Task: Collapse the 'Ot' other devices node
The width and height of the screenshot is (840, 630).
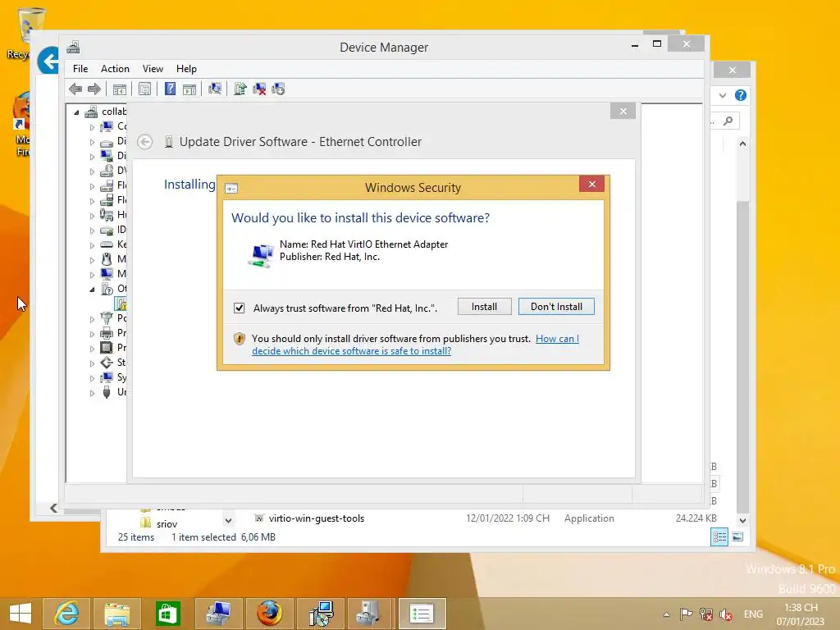Action: 92,290
